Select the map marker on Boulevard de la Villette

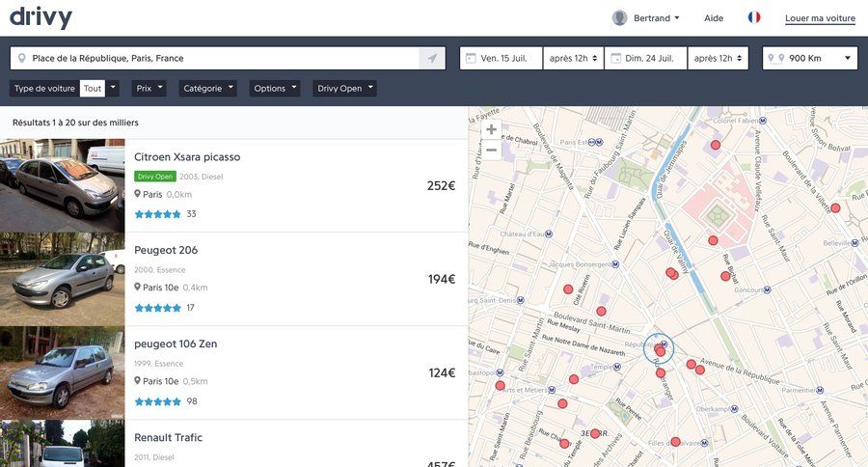pyautogui.click(x=835, y=208)
